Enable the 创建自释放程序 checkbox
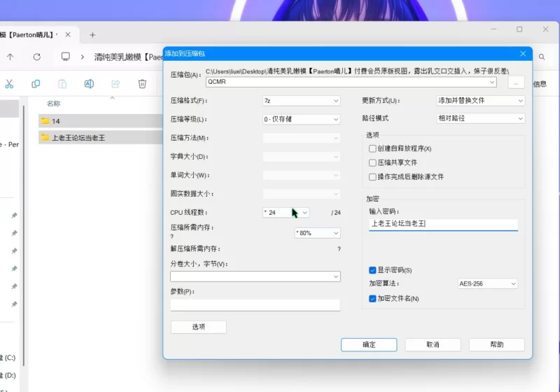This screenshot has height=392, width=560. [372, 148]
